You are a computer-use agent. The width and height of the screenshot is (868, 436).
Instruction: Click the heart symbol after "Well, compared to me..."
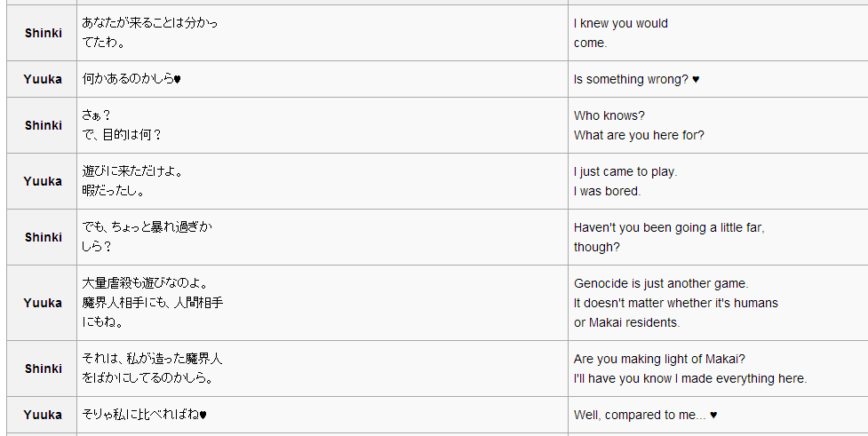(713, 415)
